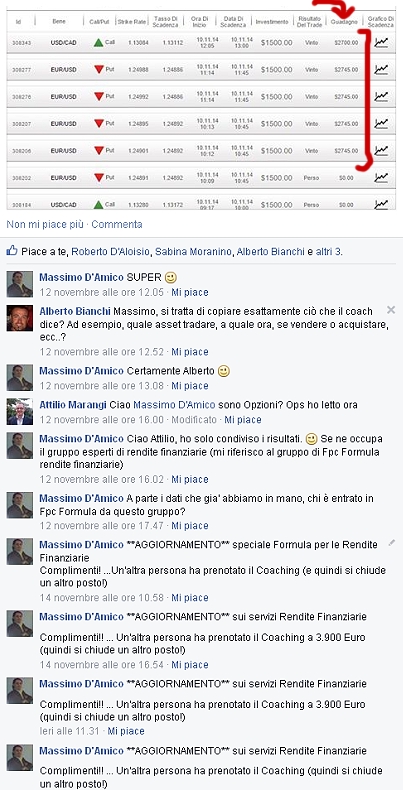This screenshot has height=790, width=403.
Task: Click 'Commenta' under the post
Action: (117, 224)
